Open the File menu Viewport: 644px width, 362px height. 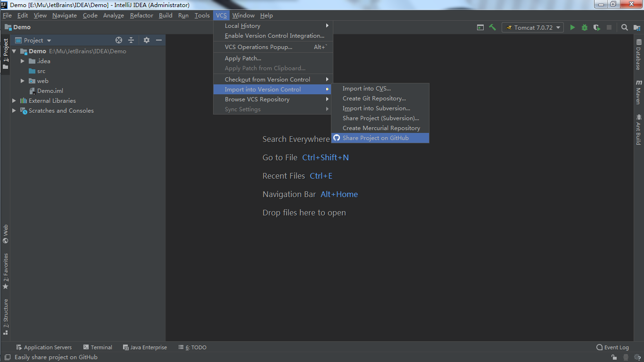tap(7, 15)
